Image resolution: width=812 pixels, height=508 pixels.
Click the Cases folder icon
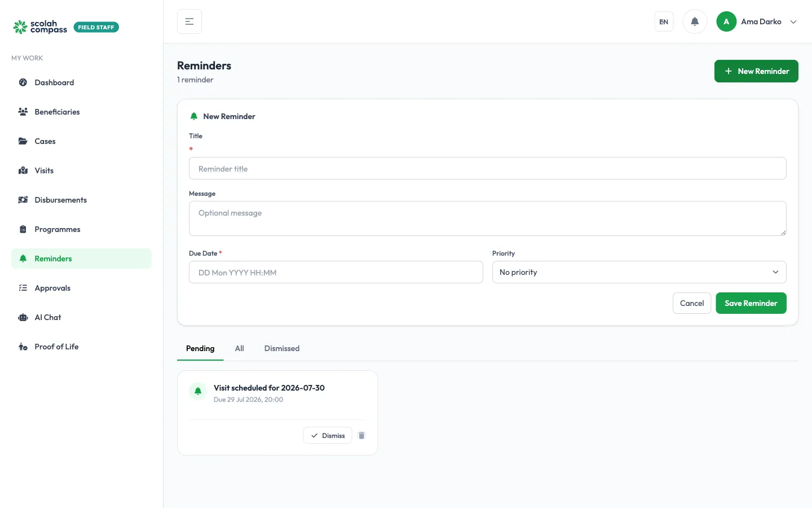click(x=23, y=141)
